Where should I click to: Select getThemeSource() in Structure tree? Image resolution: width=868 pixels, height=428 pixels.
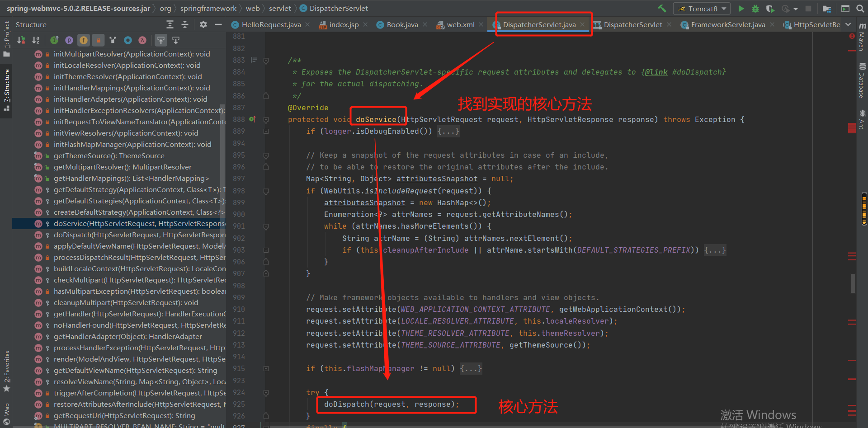[119, 155]
